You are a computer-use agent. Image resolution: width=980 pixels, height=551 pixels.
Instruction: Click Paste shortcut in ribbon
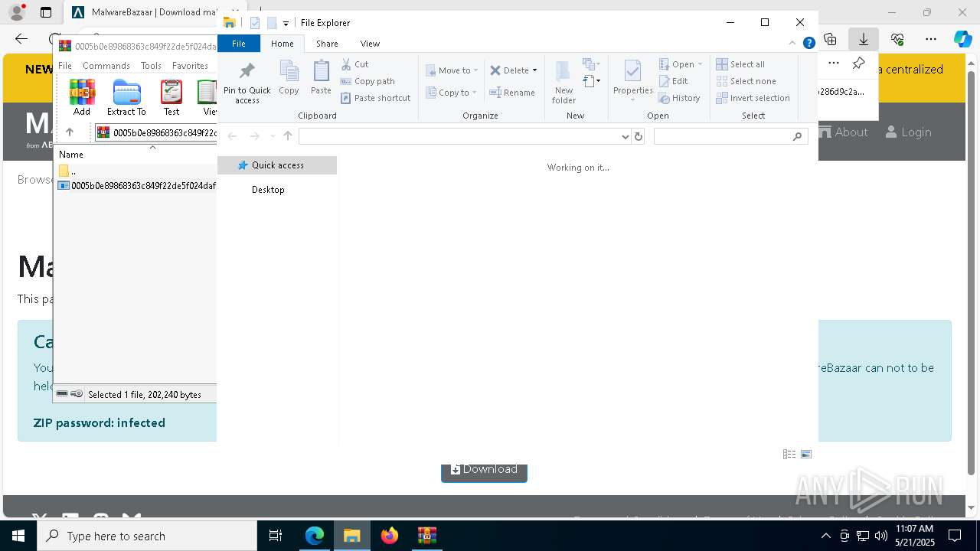click(x=375, y=98)
